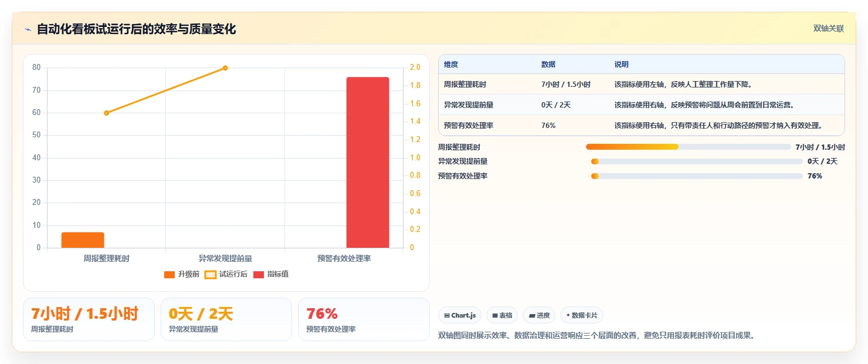868x364 pixels.
Task: Click the 维度 column header
Action: tap(451, 65)
